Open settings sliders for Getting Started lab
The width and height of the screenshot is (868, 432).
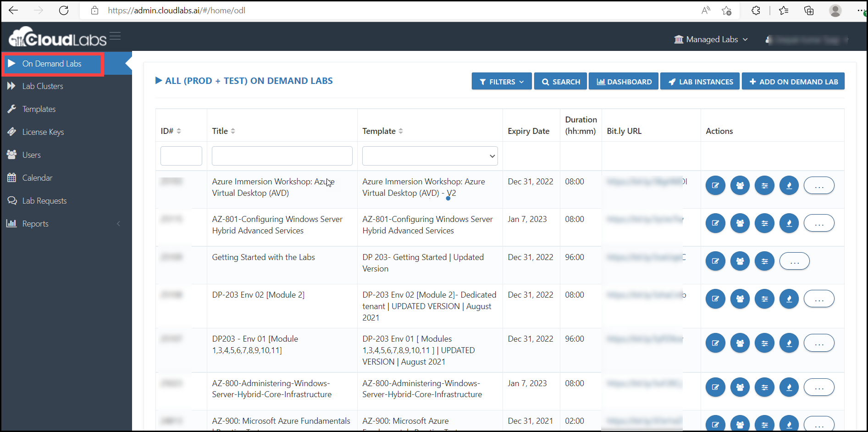[765, 261]
